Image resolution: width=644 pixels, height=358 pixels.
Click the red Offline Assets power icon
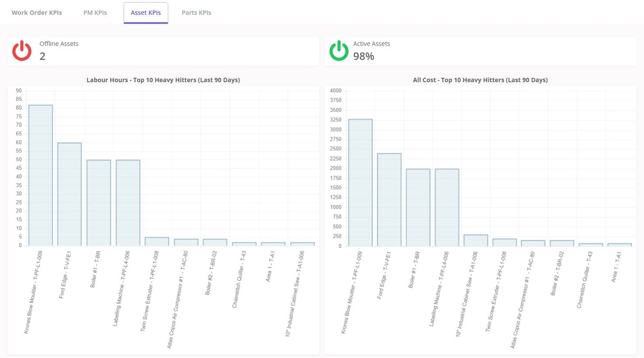(x=22, y=51)
